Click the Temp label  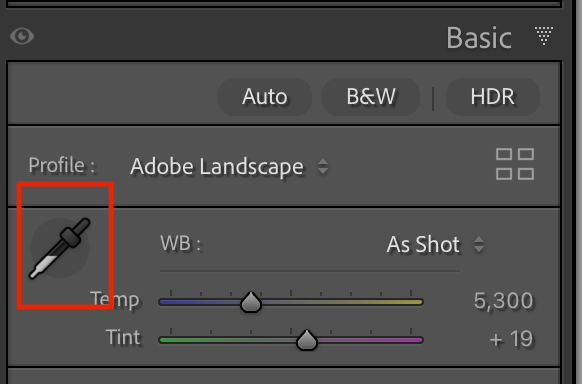point(115,300)
